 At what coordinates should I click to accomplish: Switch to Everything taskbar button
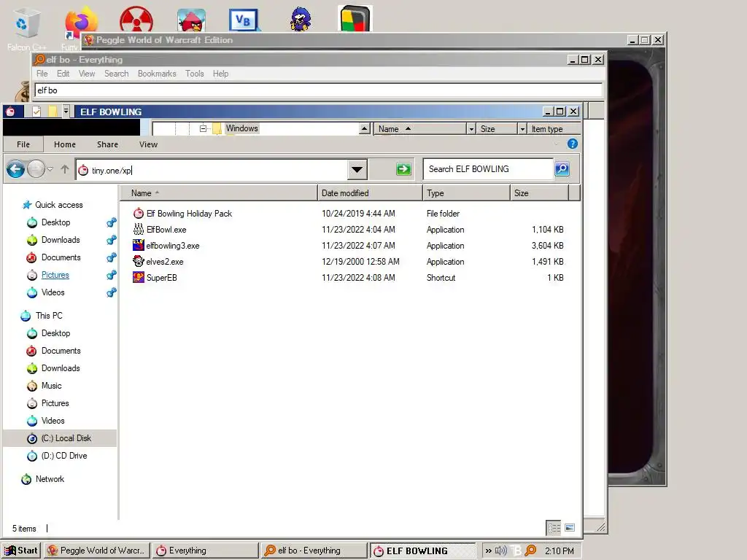coord(205,551)
